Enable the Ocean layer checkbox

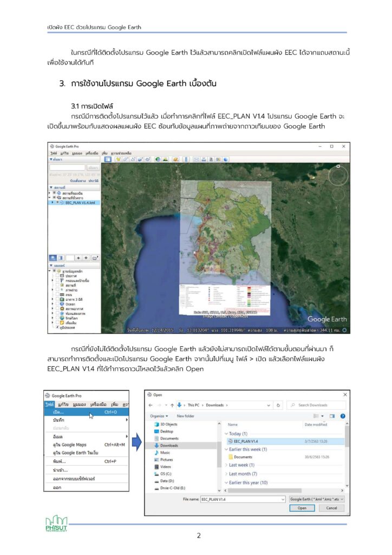(x=57, y=304)
